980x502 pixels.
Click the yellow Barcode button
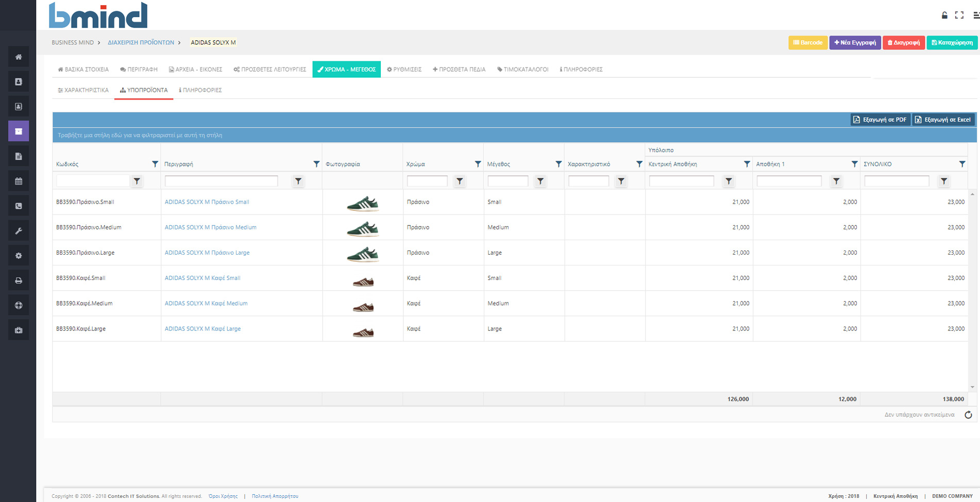pyautogui.click(x=808, y=42)
